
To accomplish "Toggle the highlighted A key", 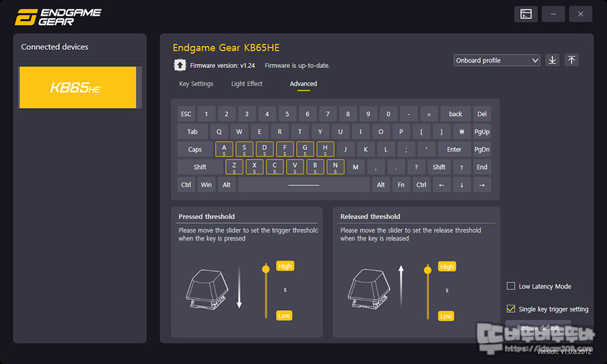I will [224, 150].
